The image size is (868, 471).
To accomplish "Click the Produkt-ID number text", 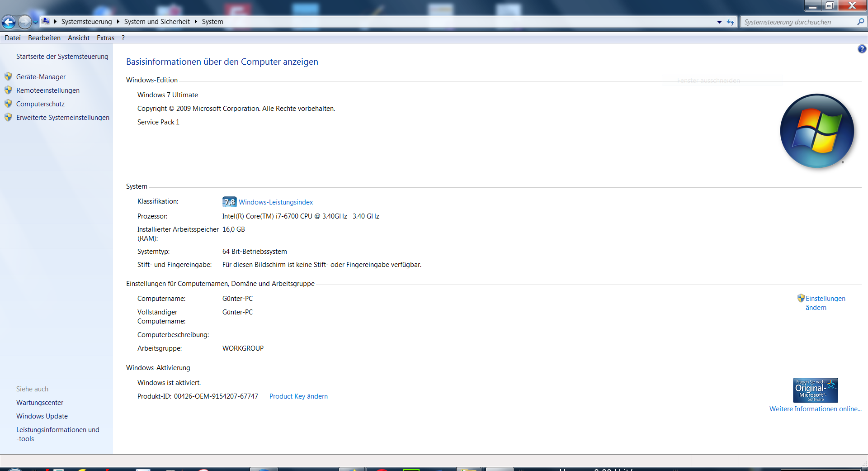I will coord(216,396).
